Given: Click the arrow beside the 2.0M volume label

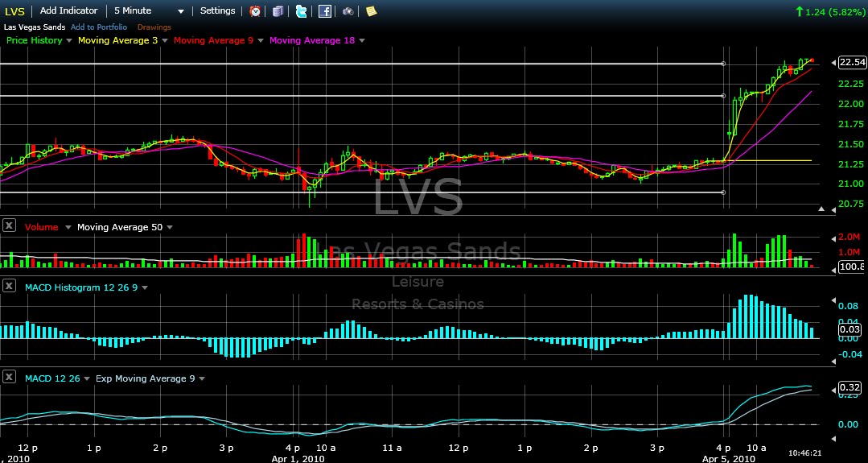Looking at the screenshot, I should 833,238.
